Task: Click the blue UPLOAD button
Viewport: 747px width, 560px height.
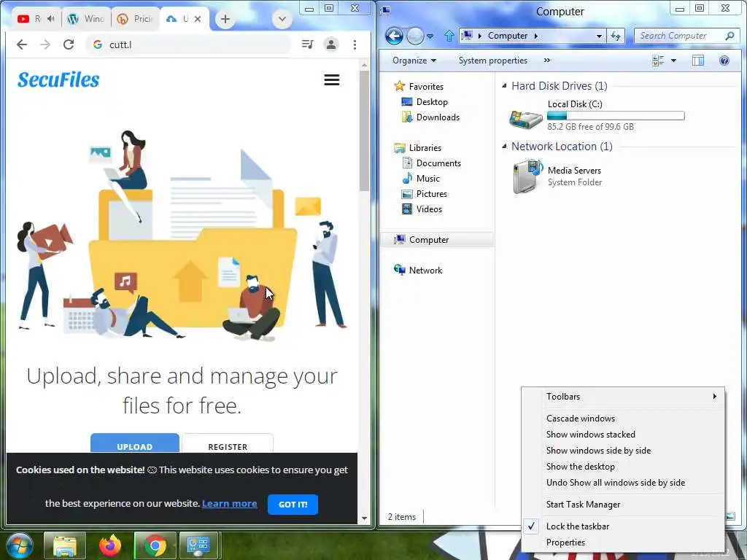Action: (x=135, y=444)
